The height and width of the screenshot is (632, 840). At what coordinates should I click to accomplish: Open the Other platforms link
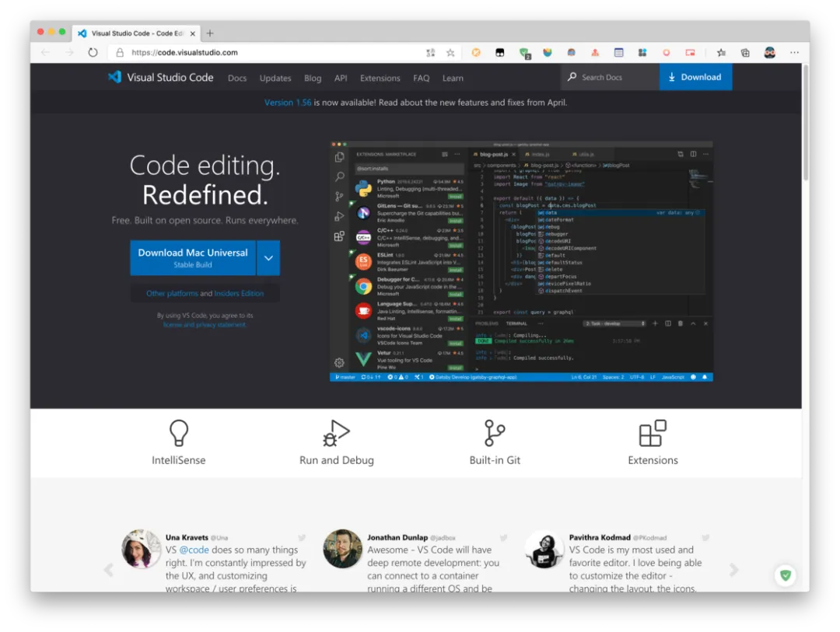[x=172, y=294]
